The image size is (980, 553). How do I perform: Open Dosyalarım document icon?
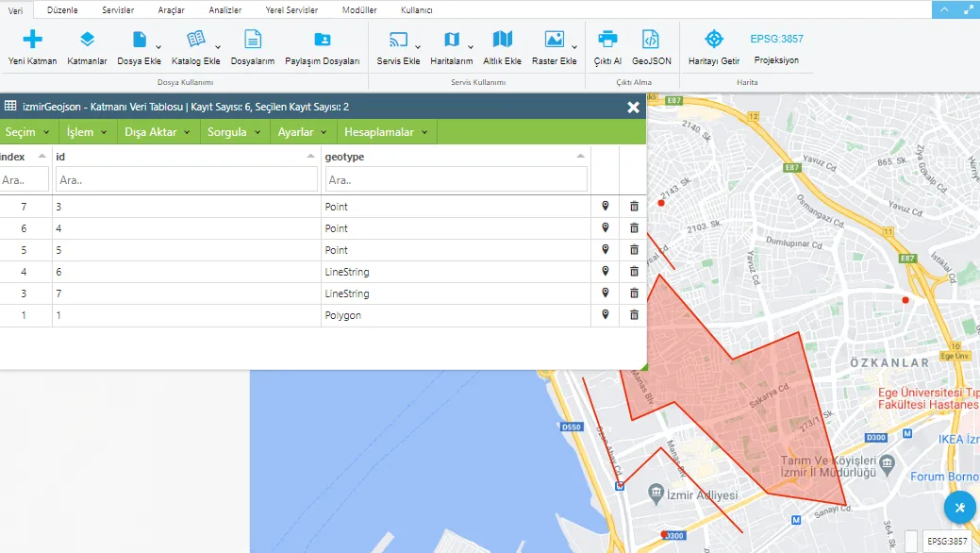(x=253, y=40)
